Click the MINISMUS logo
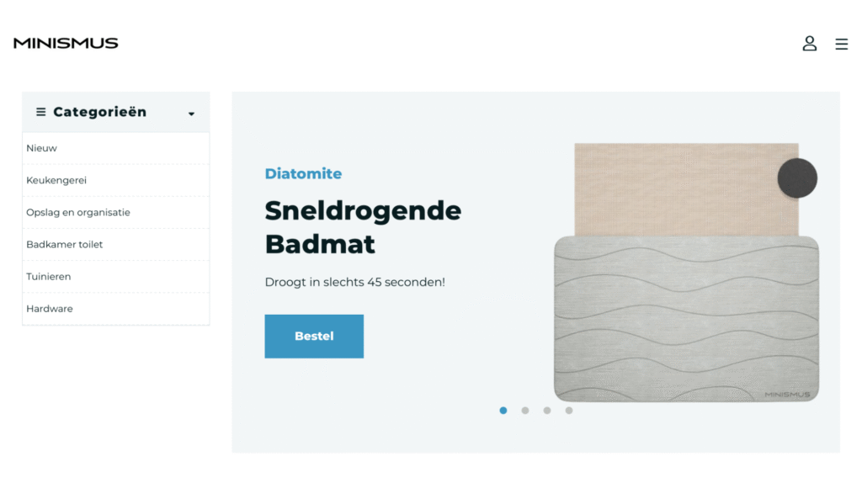The height and width of the screenshot is (504, 862). (66, 43)
